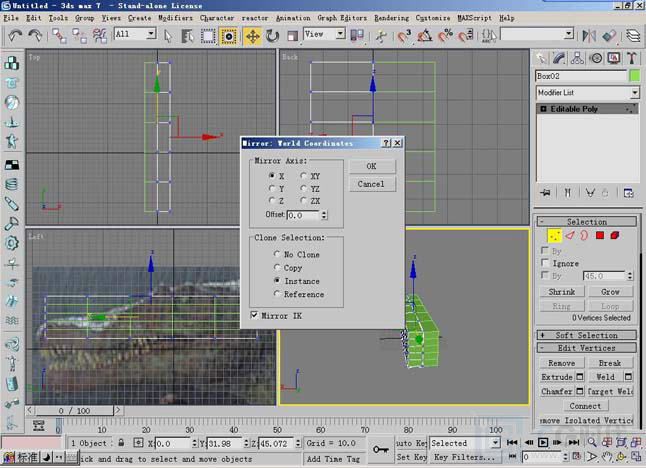This screenshot has width=646, height=468.
Task: Click the Mirror tool in toolbar
Action: point(589,36)
